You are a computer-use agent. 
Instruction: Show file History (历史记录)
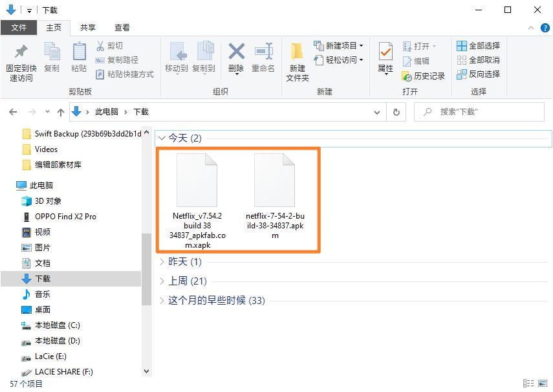[x=423, y=76]
